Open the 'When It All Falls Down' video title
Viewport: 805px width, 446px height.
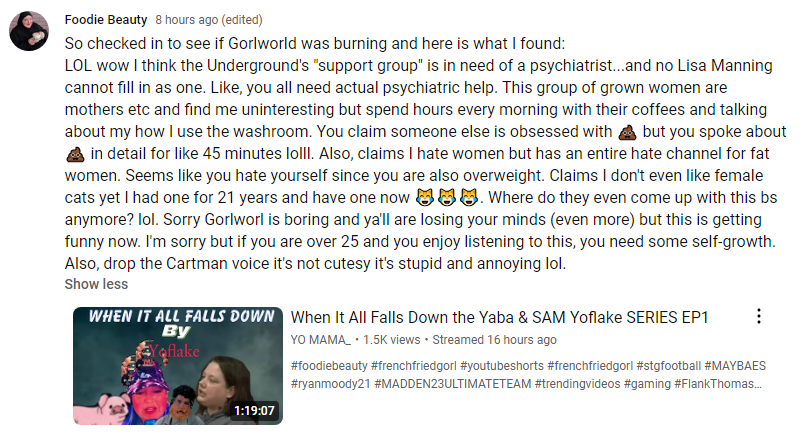500,317
